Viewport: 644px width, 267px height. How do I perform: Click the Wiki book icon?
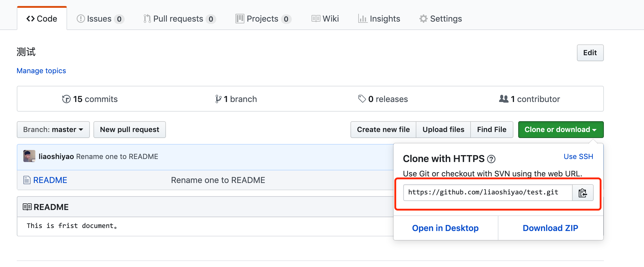point(316,19)
